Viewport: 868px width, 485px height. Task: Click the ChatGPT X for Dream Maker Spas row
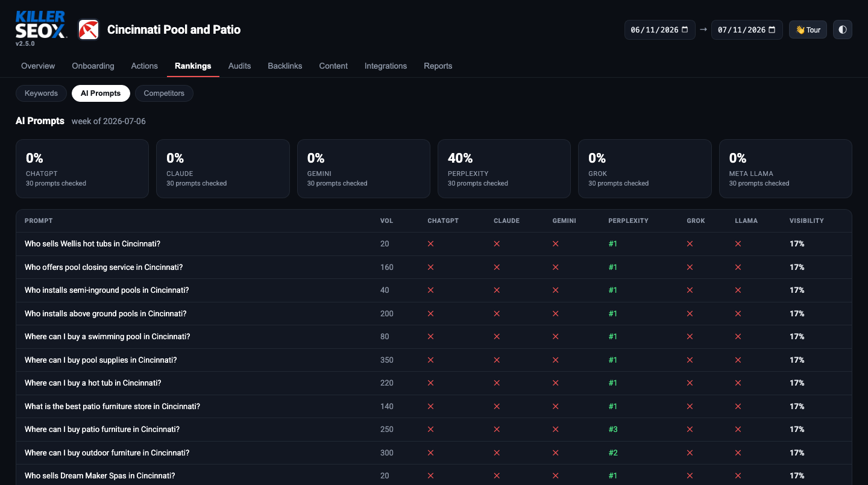430,476
